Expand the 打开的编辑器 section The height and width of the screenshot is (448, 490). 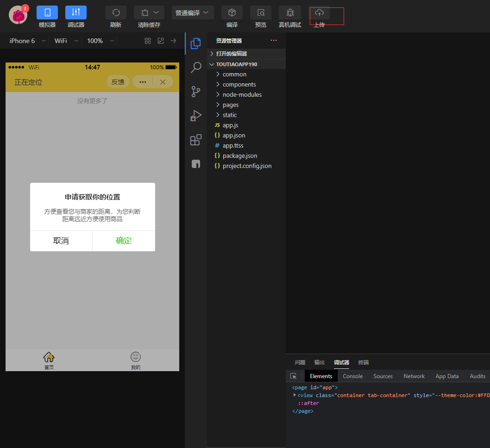246,54
